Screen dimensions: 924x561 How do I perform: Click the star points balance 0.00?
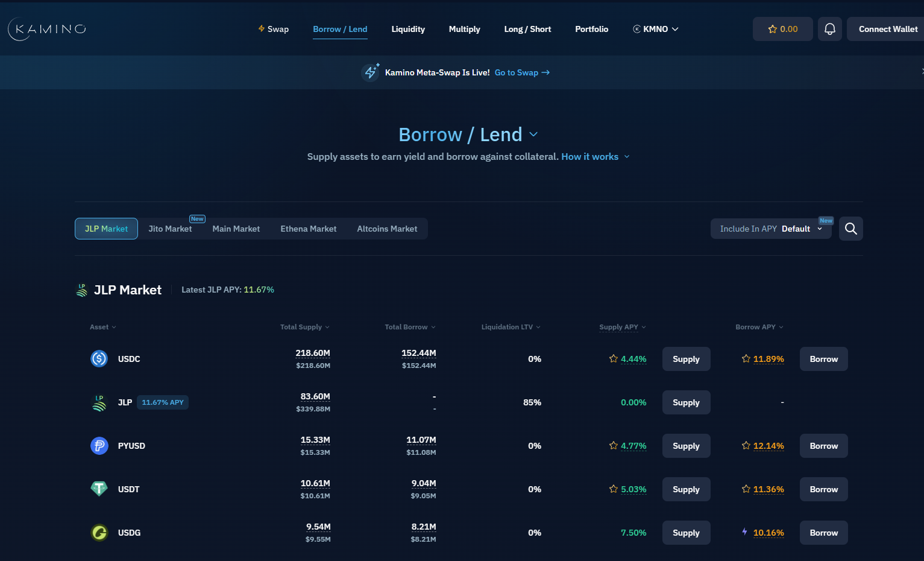[782, 29]
